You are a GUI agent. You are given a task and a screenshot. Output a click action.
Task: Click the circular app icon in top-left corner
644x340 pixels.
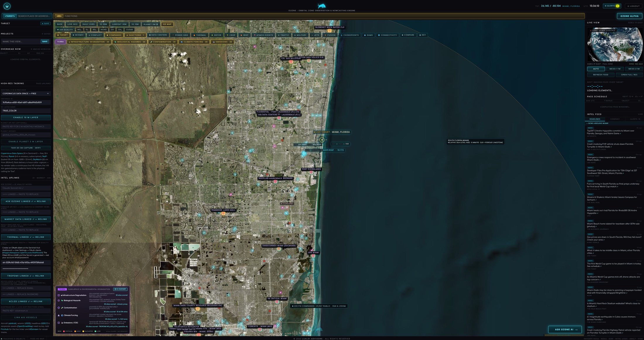[x=7, y=6]
